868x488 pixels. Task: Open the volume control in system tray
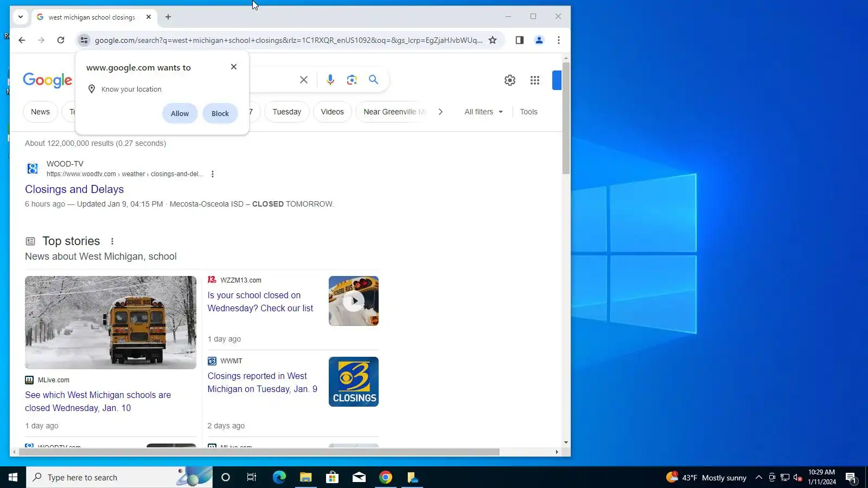click(x=797, y=478)
